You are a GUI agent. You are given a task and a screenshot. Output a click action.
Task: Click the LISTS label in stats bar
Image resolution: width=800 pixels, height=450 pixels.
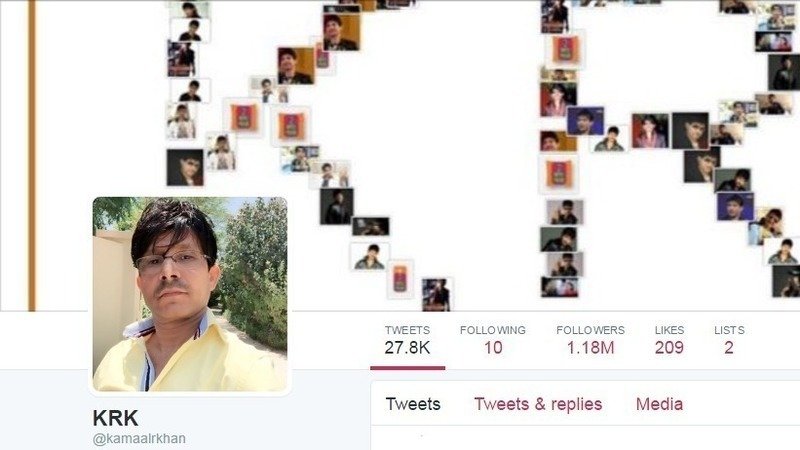(x=729, y=330)
